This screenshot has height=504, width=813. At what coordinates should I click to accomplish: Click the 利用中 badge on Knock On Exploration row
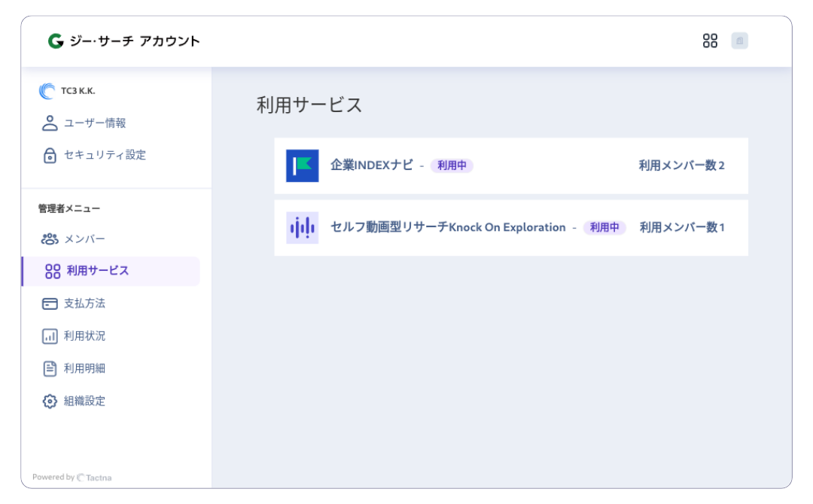(604, 227)
